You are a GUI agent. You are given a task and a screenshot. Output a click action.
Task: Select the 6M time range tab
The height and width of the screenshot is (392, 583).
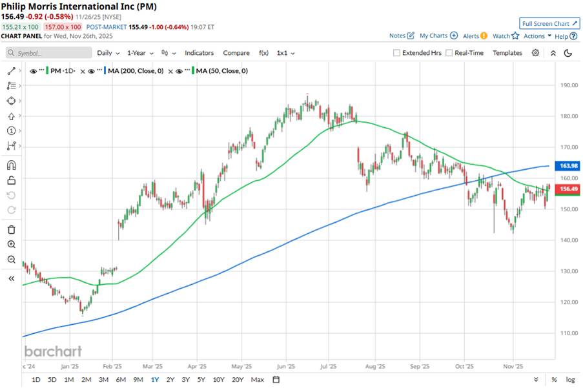pos(121,379)
